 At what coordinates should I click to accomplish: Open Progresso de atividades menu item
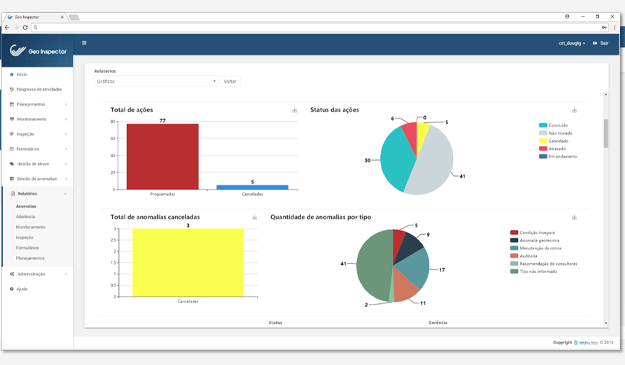(38, 89)
